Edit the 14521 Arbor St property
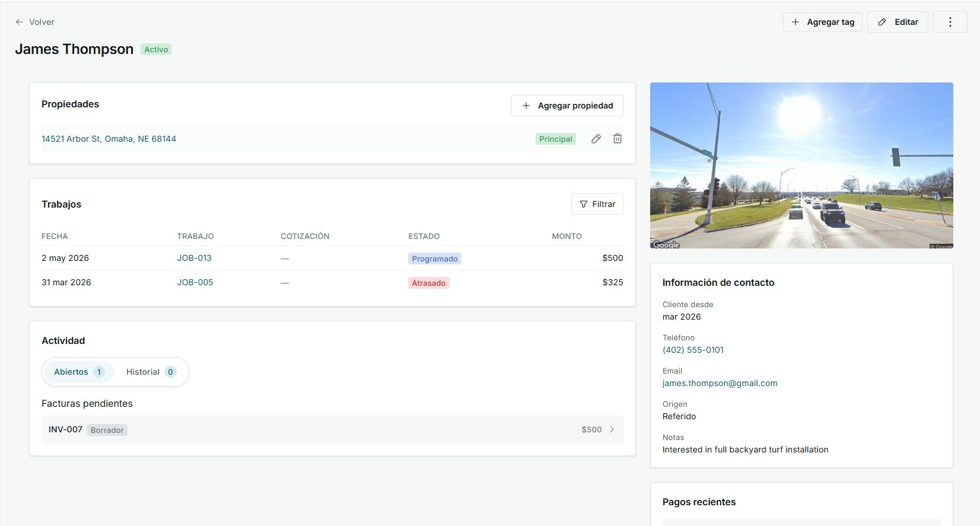The height and width of the screenshot is (526, 980). [596, 139]
